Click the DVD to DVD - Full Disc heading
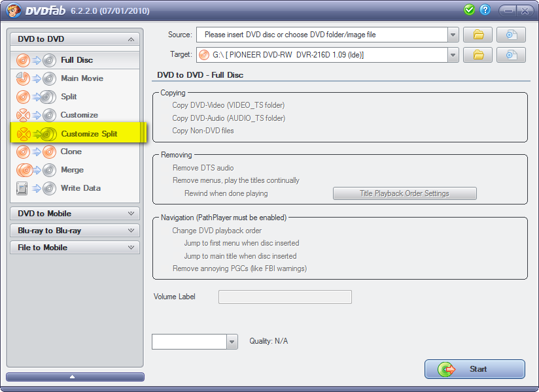 click(200, 75)
